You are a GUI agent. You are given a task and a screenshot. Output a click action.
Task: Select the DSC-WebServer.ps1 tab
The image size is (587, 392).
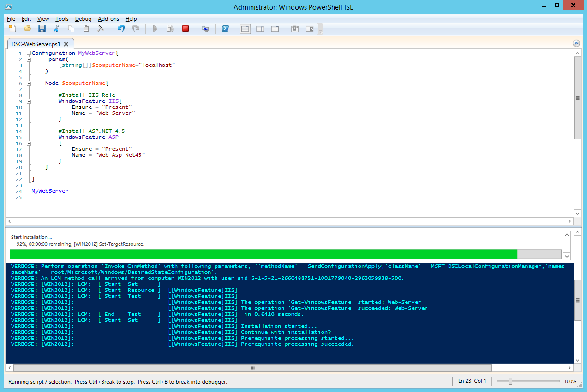[x=36, y=44]
